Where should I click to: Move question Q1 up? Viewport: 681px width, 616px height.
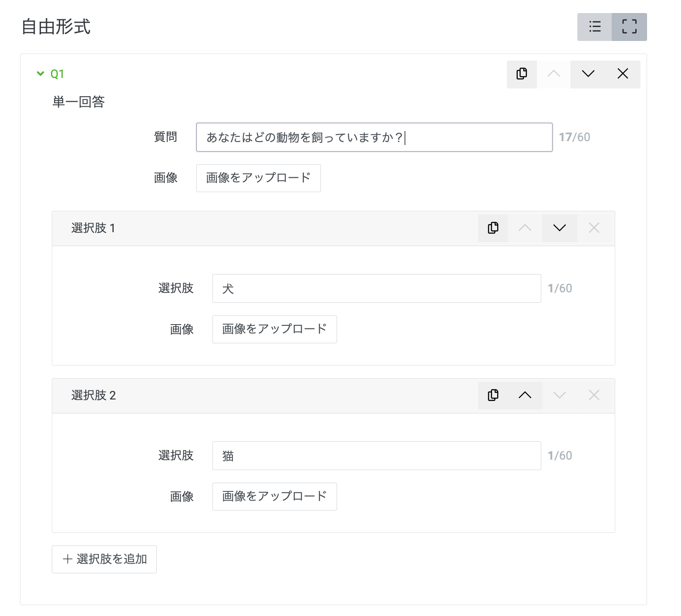coord(553,74)
